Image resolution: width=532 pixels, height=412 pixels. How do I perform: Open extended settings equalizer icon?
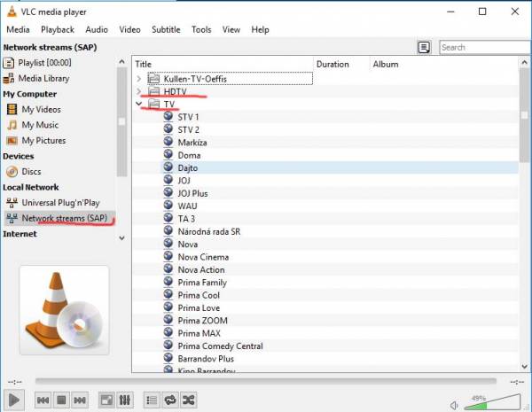(x=125, y=400)
